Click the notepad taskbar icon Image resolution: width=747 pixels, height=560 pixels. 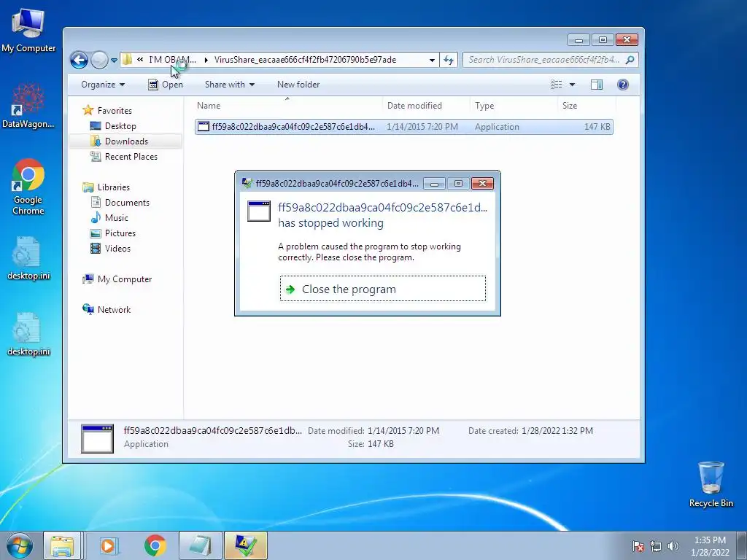[201, 545]
